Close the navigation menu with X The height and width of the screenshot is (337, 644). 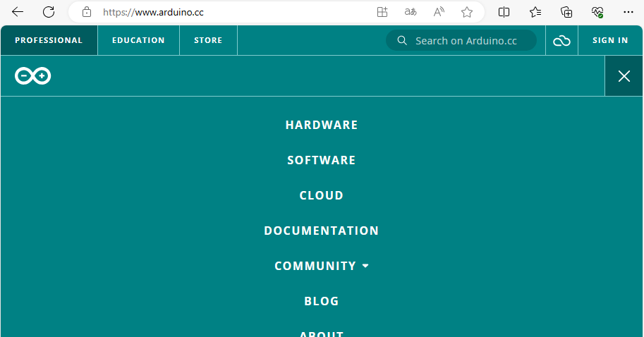pyautogui.click(x=624, y=76)
